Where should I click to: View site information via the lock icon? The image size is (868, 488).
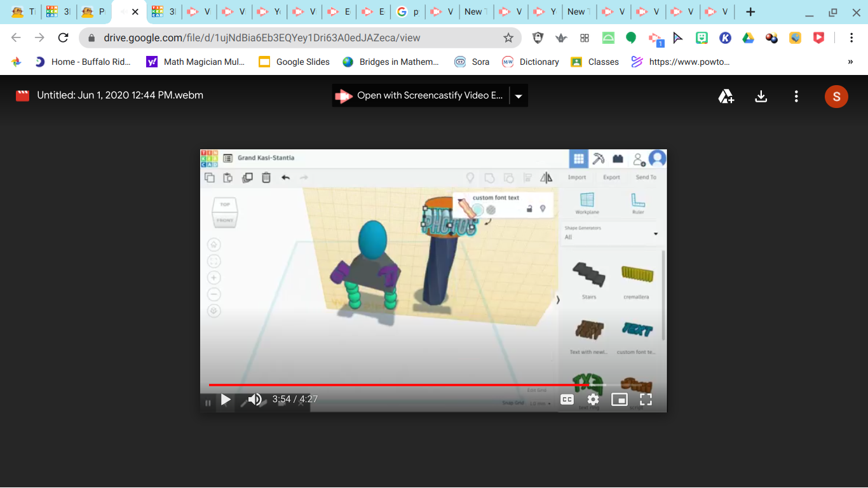[92, 38]
